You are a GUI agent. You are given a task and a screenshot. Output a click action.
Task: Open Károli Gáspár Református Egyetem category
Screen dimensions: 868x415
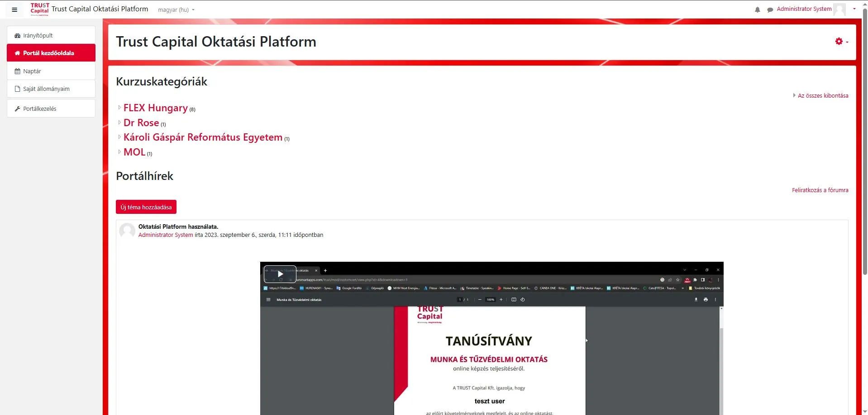click(x=203, y=137)
